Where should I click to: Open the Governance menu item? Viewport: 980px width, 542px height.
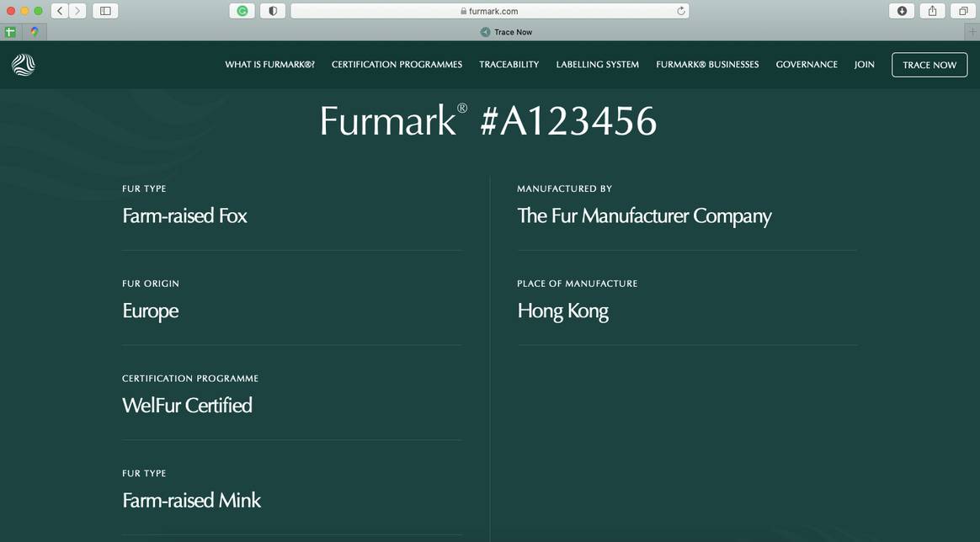[x=807, y=64]
